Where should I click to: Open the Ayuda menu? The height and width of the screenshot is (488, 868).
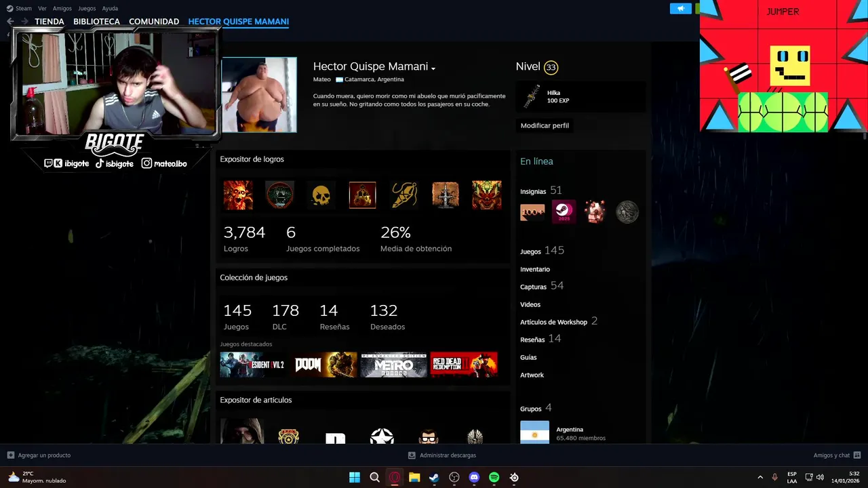tap(110, 8)
